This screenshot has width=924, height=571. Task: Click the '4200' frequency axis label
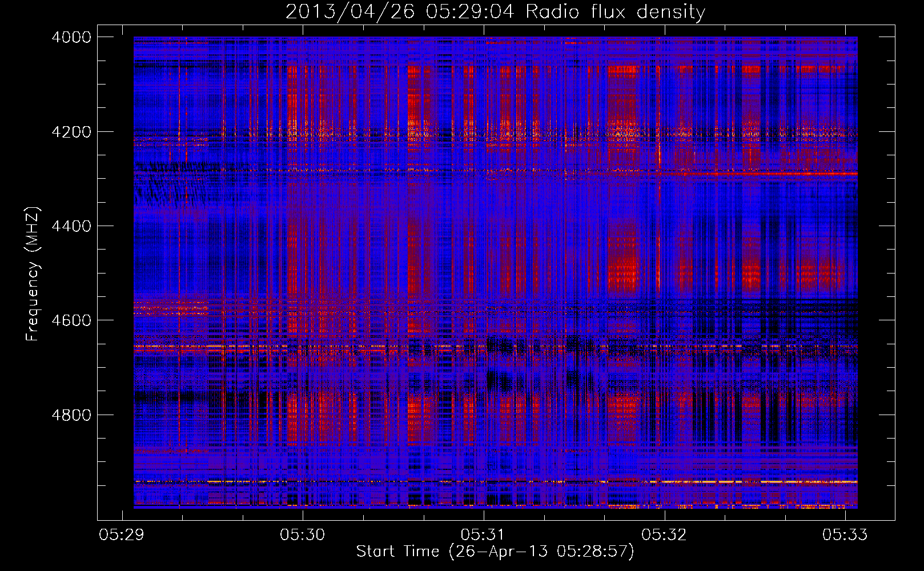71,132
